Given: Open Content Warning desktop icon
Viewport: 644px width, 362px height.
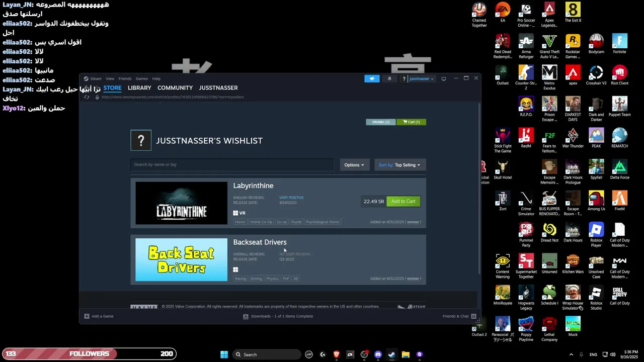Looking at the screenshot, I should [x=503, y=267].
